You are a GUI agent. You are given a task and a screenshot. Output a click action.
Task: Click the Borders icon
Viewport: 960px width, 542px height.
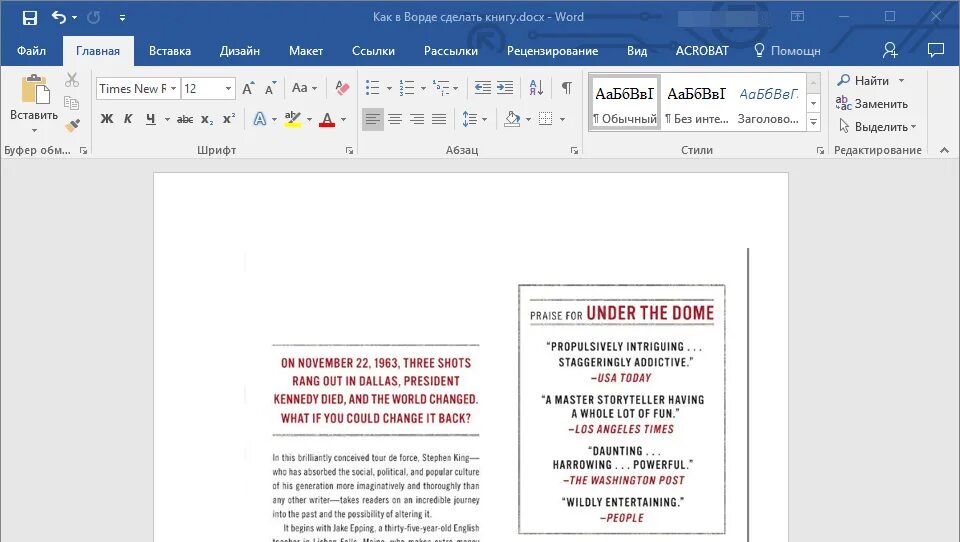[546, 119]
